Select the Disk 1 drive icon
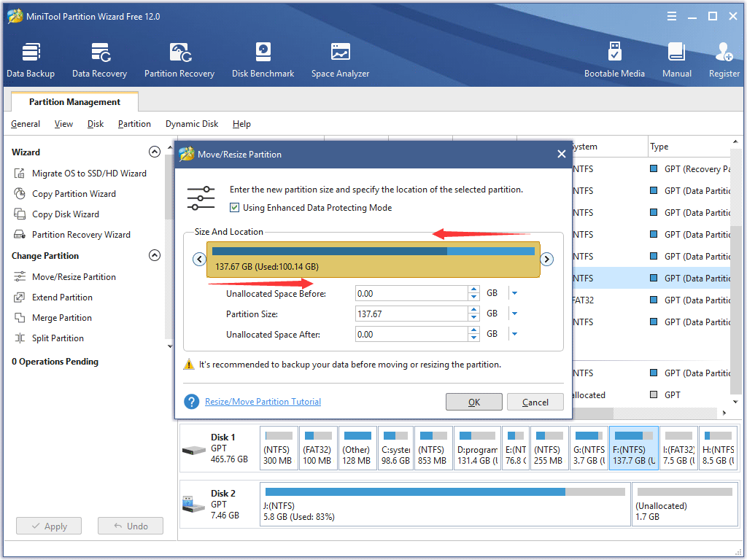Screen dimensions: 747x560 (194, 449)
